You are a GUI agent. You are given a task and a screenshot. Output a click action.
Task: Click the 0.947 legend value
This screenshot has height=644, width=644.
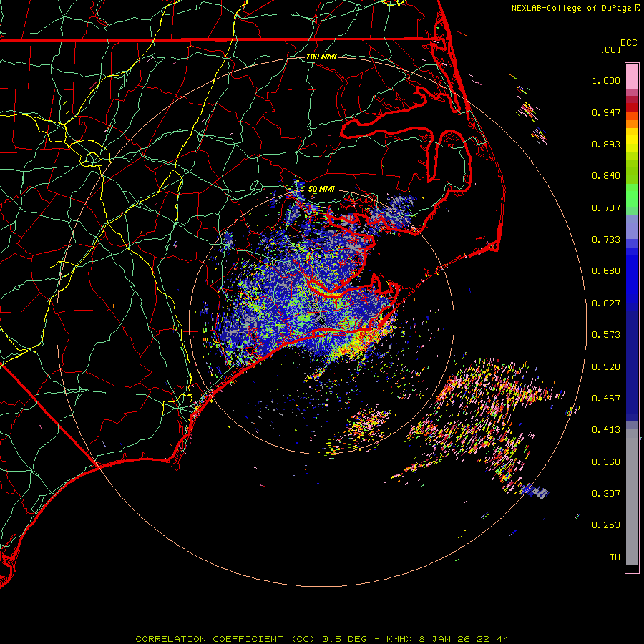click(606, 112)
